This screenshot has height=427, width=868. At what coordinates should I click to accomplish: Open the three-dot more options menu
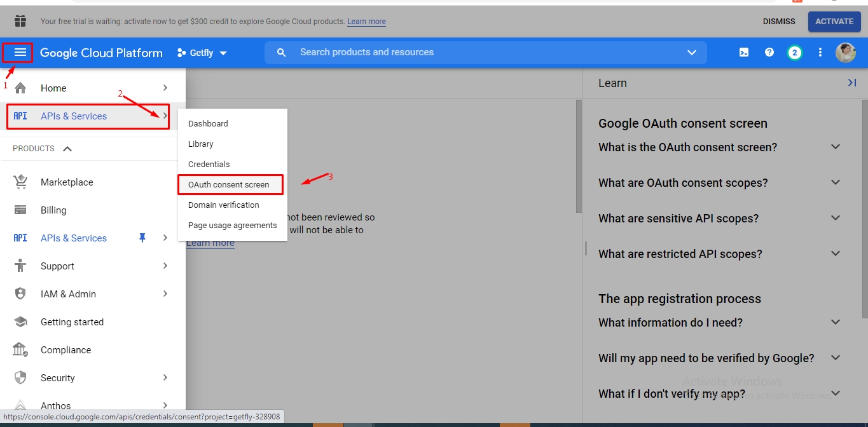[820, 53]
